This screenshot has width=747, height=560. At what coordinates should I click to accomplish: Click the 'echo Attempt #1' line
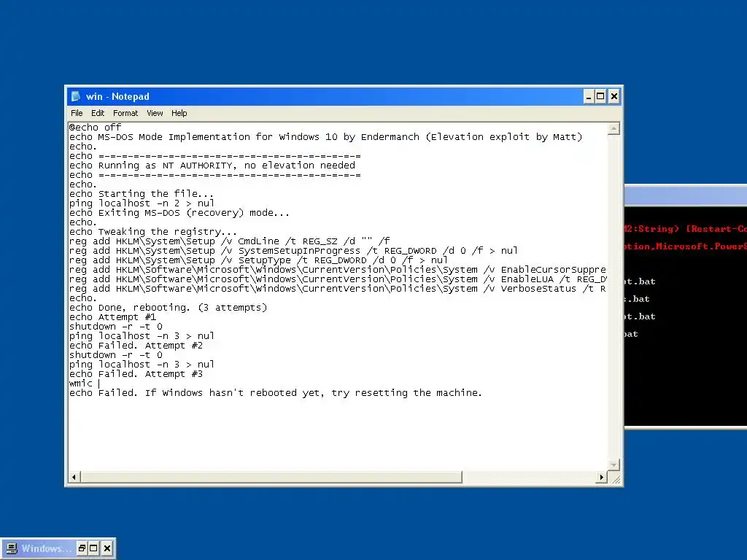(112, 317)
